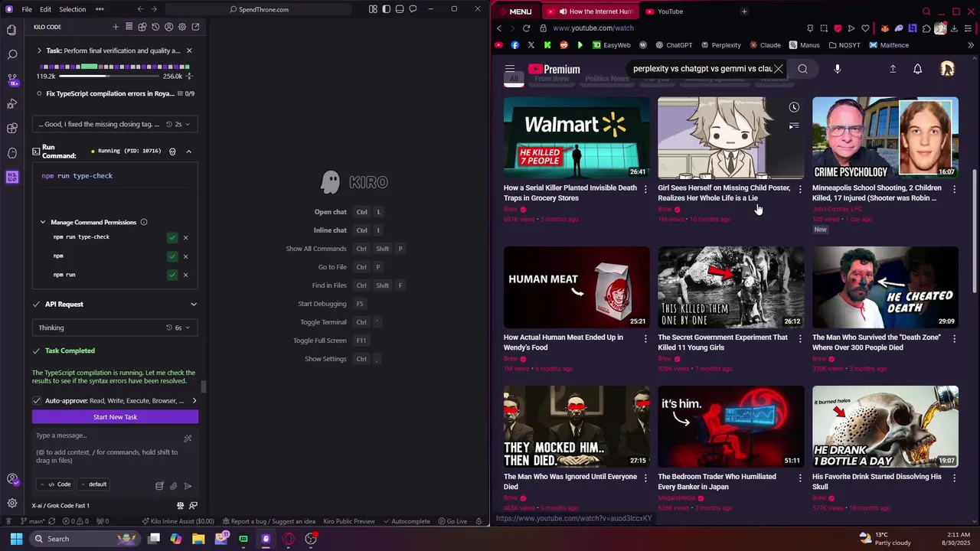Remove npm run type-check permission
This screenshot has width=980, height=551.
(x=185, y=237)
